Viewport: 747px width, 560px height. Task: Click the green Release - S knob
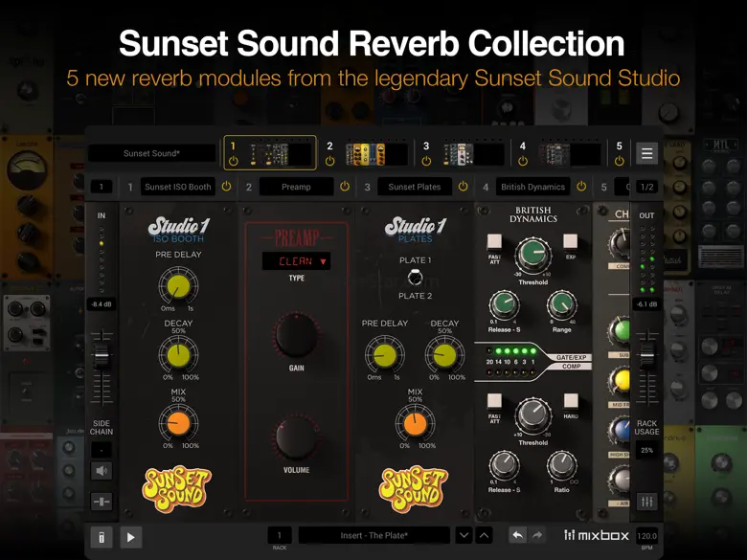(504, 305)
